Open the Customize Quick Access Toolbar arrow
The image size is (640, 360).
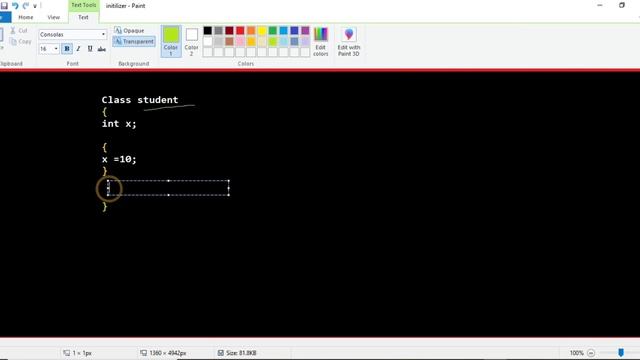(35, 6)
